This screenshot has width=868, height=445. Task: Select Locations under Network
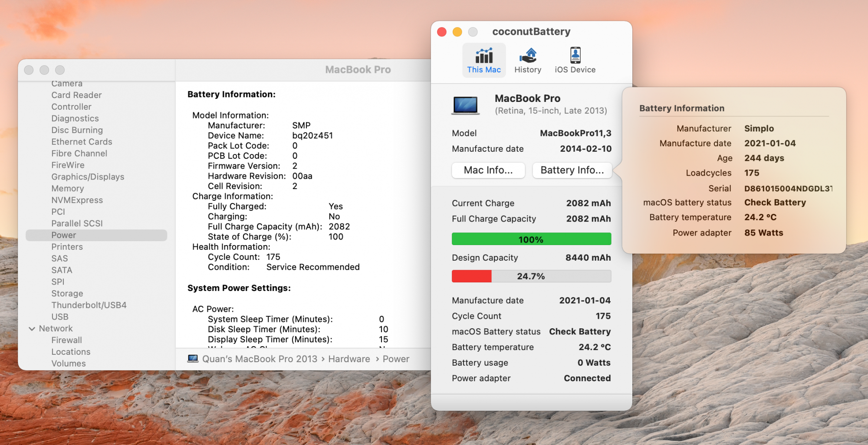coord(71,352)
